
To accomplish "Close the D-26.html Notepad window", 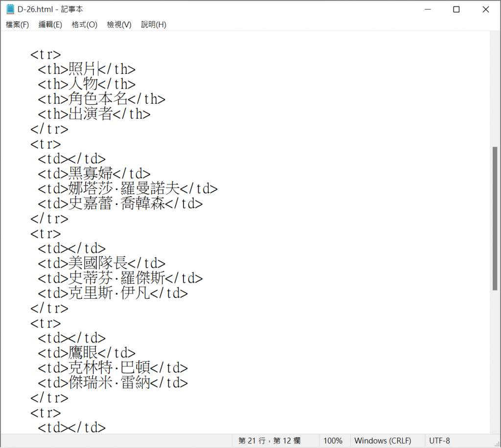I will (x=486, y=10).
